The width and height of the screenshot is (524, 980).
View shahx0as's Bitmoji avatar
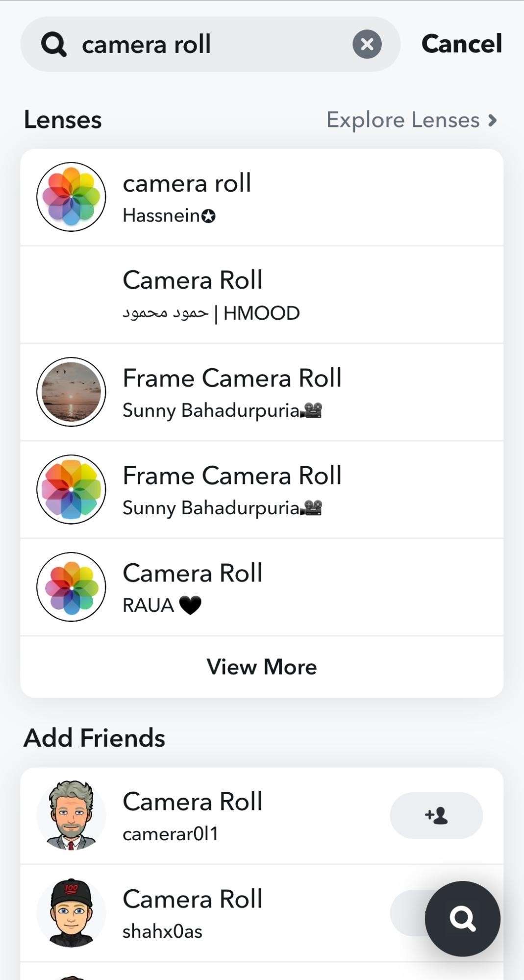72,912
